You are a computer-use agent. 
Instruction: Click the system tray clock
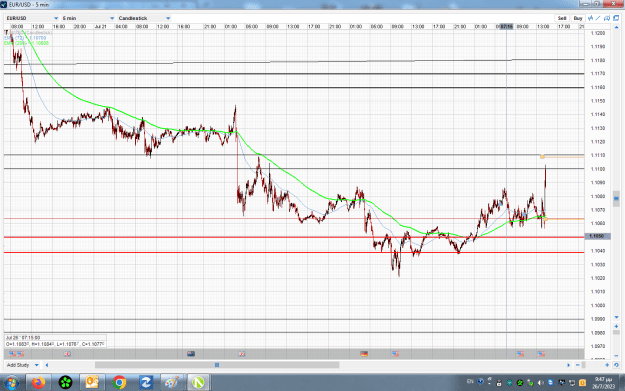(603, 383)
